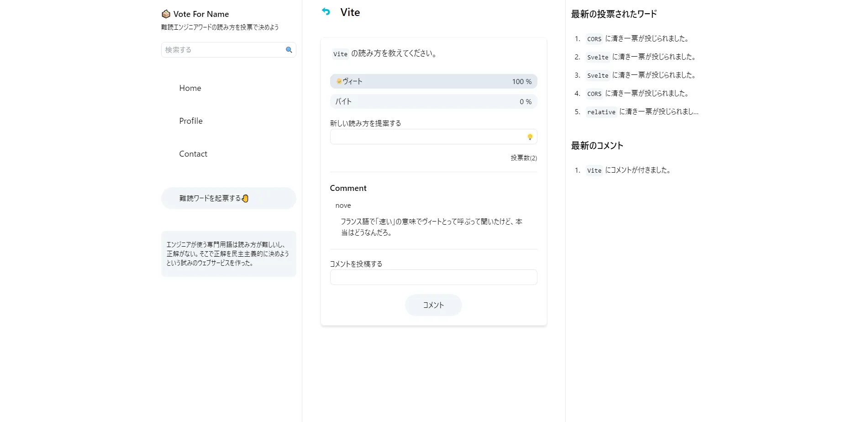Click the 難読ワードを起票する button

point(228,198)
